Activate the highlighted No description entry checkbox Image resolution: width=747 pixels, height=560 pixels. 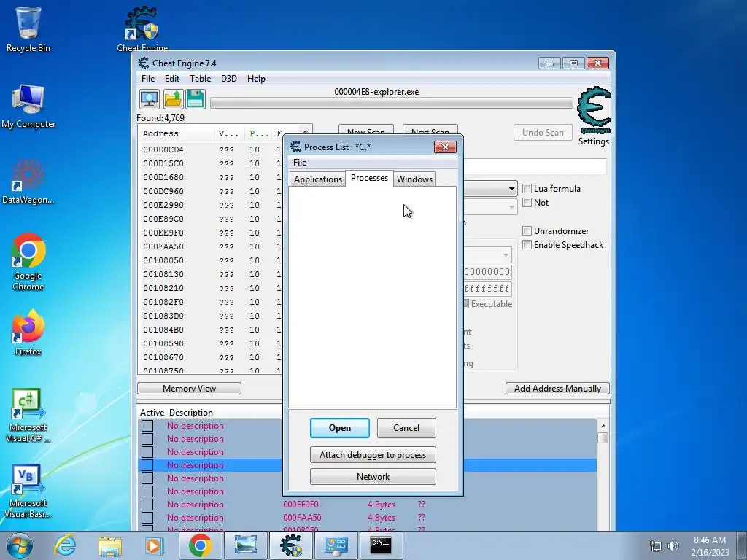[x=147, y=465]
